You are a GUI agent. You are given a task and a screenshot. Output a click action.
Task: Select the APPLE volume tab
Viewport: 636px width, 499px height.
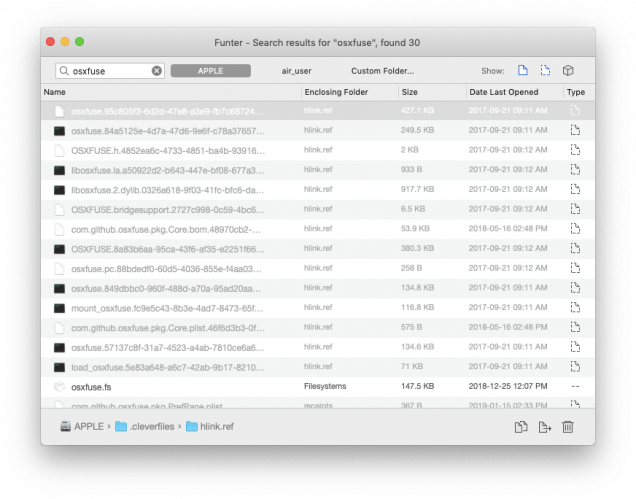(x=211, y=71)
